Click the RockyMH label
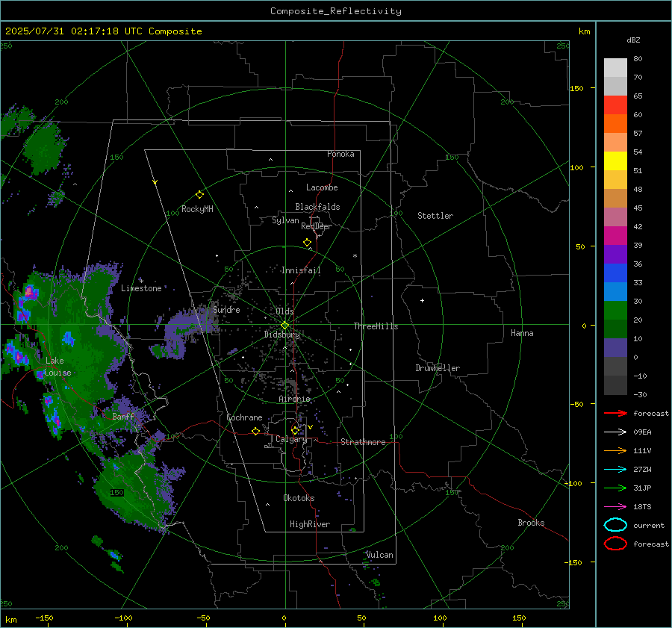 coord(197,209)
